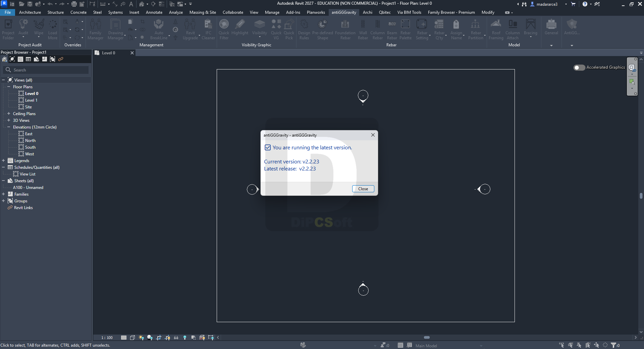Switch to the Via BIM Tools tab
Viewport: 644px width, 349px height.
tap(409, 12)
